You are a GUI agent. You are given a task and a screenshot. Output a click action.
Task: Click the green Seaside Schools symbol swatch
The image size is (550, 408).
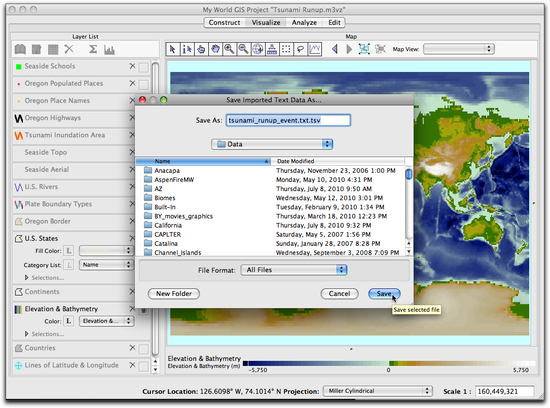tap(19, 66)
